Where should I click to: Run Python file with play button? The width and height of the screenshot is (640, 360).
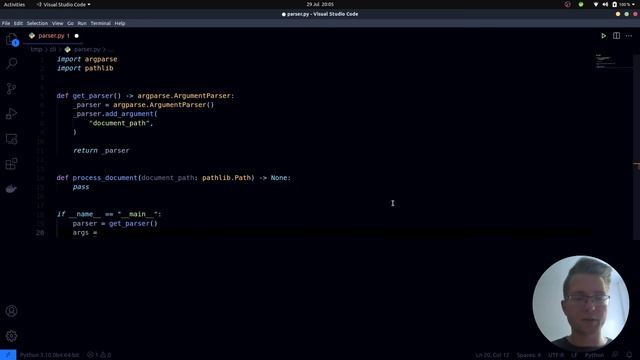pyautogui.click(x=603, y=36)
